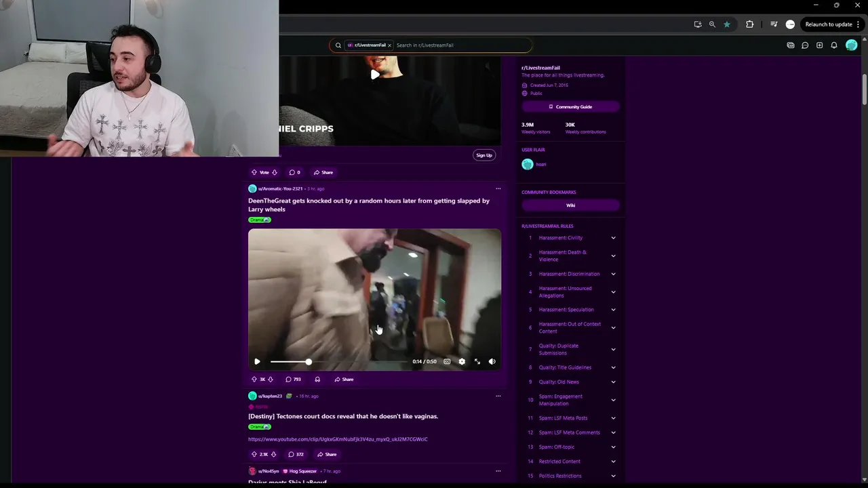Open u/No4Sym profile
Image resolution: width=868 pixels, height=488 pixels.
pyautogui.click(x=269, y=471)
